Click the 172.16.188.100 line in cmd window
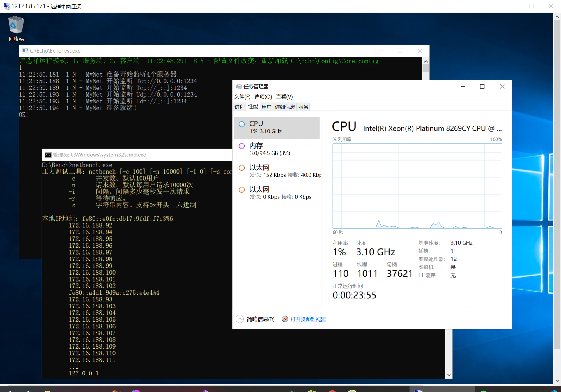 92,272
